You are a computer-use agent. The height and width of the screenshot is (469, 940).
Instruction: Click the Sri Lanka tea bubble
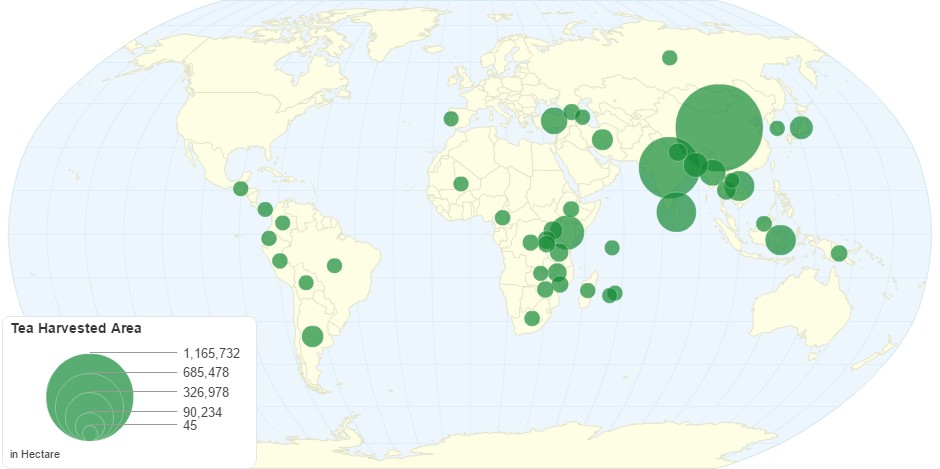pos(676,212)
